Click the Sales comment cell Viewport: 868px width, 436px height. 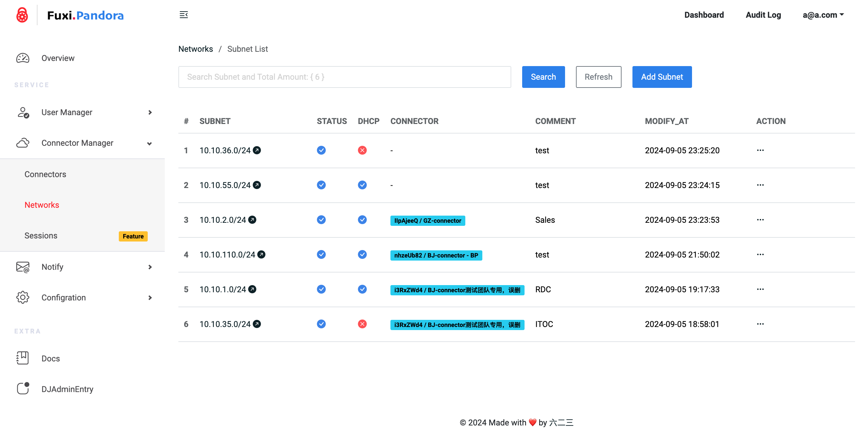click(x=545, y=220)
